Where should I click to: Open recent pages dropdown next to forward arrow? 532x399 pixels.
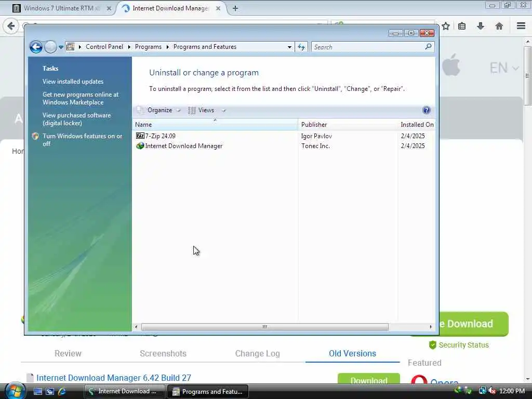tap(61, 47)
